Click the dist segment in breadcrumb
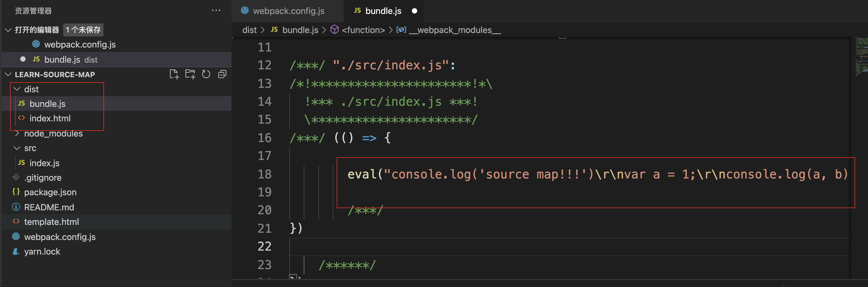868x287 pixels. [x=249, y=30]
